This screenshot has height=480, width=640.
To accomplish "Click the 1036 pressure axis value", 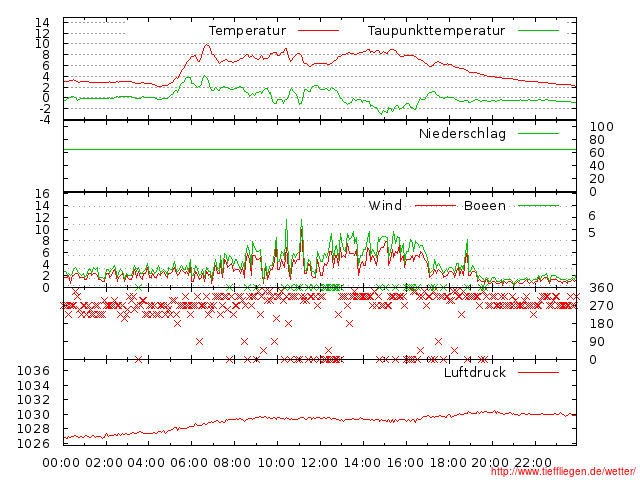I will click(x=33, y=371).
